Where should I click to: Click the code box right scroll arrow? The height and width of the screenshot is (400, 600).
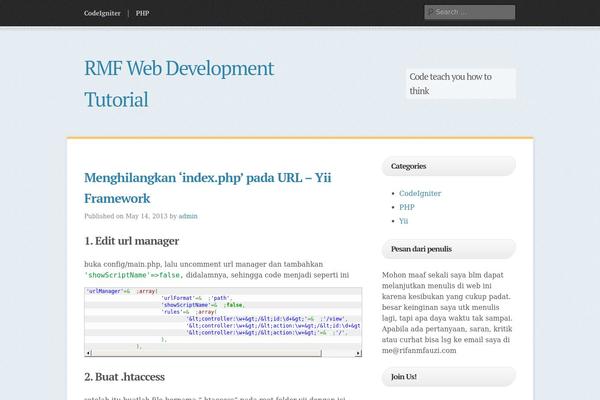358,353
